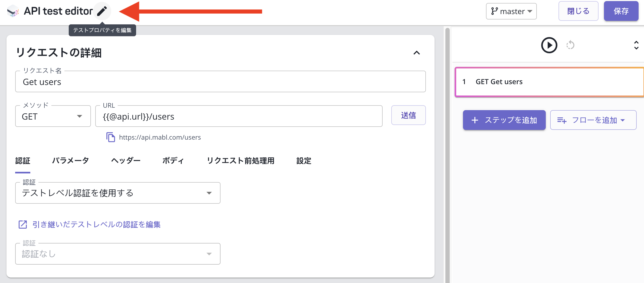Image resolution: width=644 pixels, height=283 pixels.
Task: Switch to the ボディ tab
Action: point(173,161)
